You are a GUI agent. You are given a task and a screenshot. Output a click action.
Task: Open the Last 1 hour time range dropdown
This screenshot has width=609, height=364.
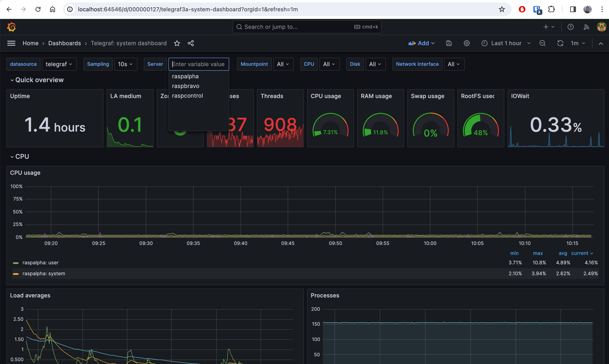click(x=507, y=43)
